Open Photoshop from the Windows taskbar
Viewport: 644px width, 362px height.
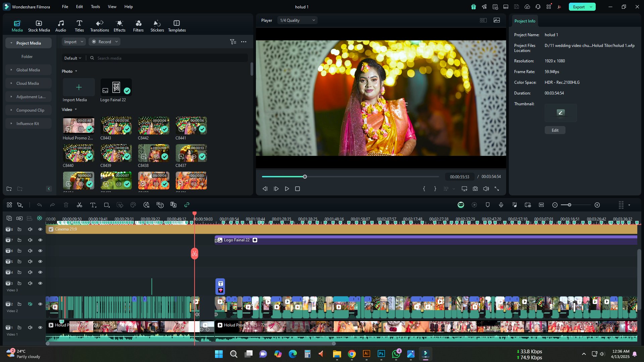[x=381, y=354]
